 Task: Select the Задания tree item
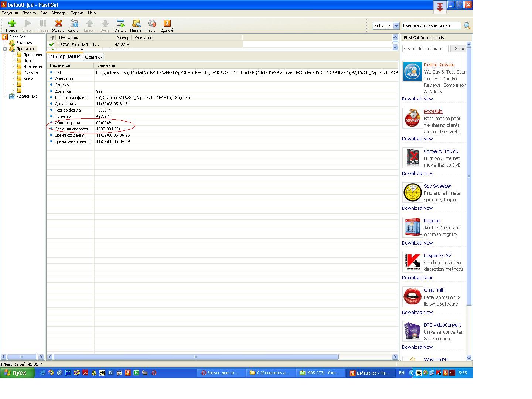tap(24, 43)
